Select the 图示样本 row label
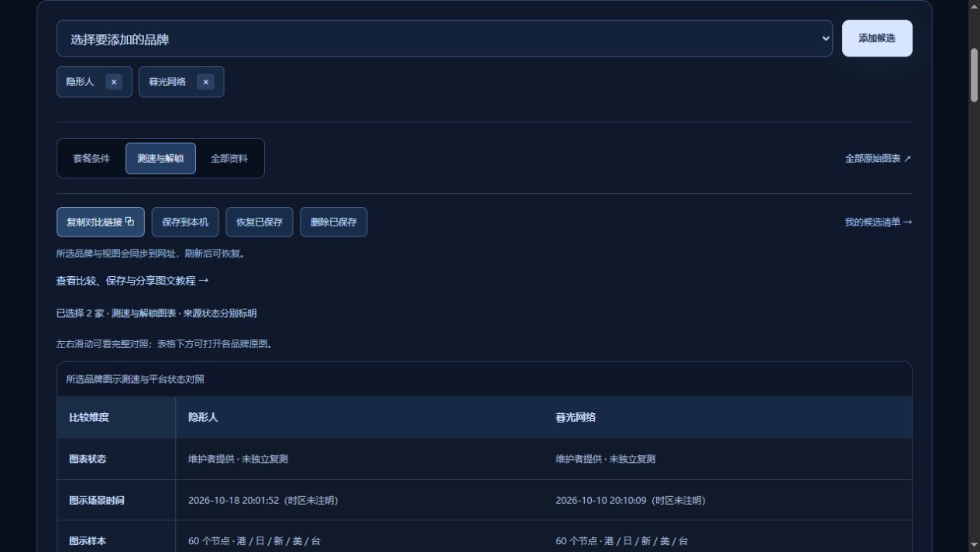Viewport: 980px width, 552px height. 116,536
